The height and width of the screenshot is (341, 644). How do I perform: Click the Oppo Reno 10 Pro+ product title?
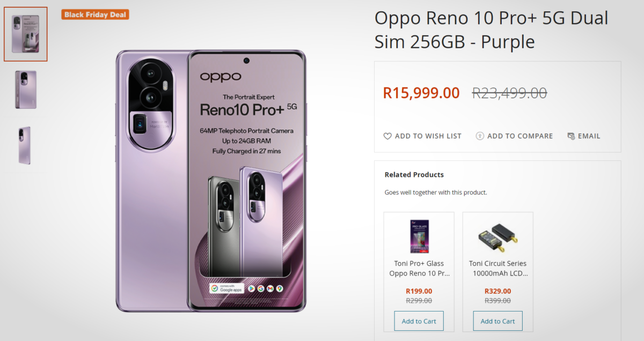(491, 29)
